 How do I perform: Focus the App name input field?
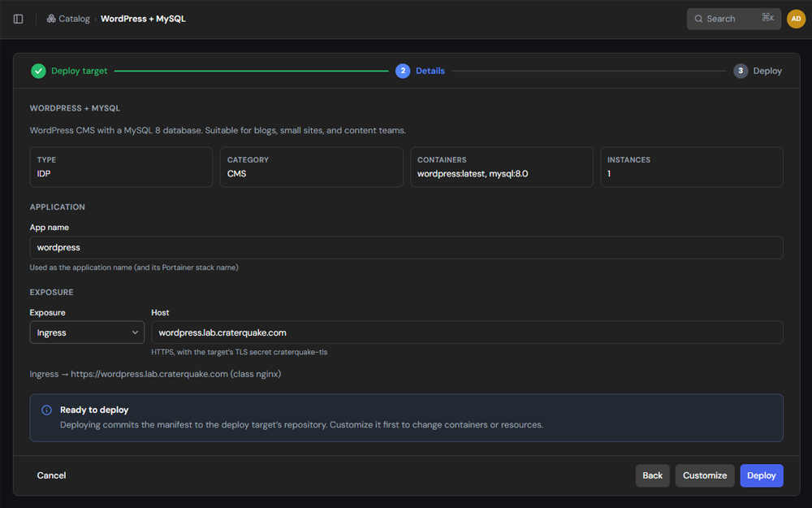[406, 248]
